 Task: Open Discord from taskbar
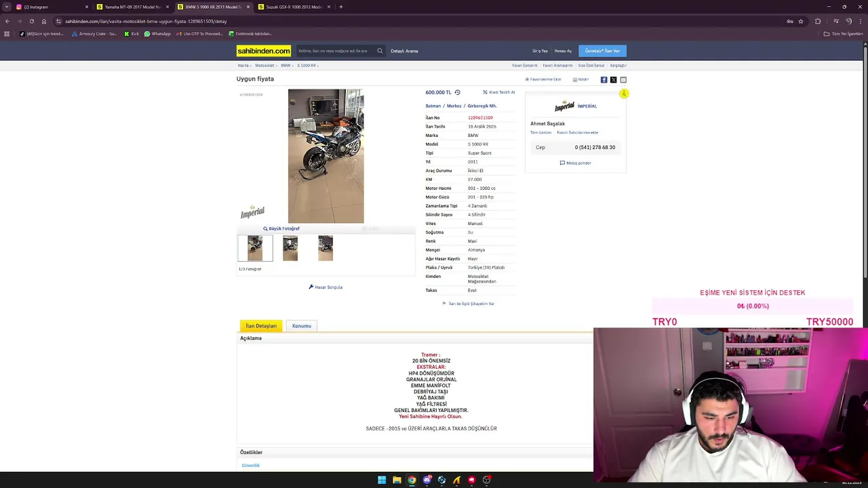click(x=427, y=480)
